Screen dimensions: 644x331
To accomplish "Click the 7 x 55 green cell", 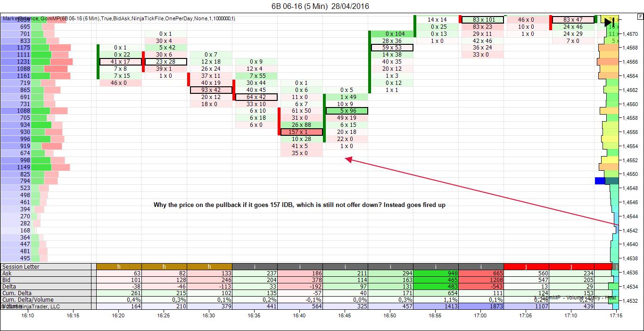I will point(256,76).
